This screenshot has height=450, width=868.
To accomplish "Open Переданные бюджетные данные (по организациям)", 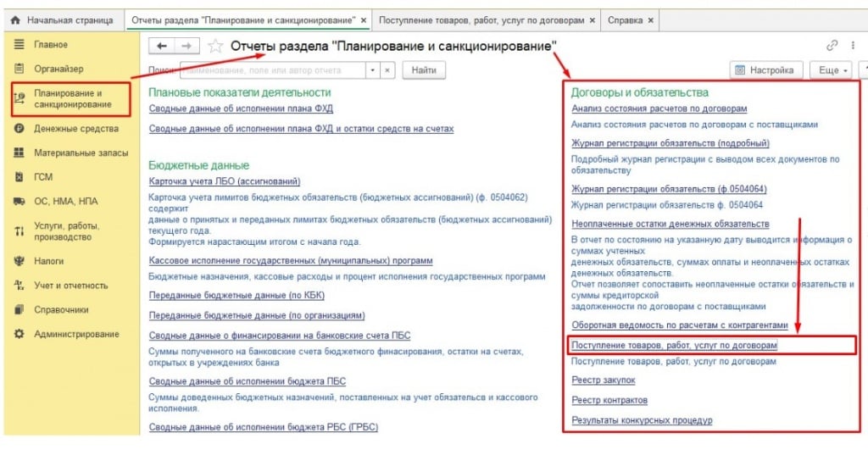I will (257, 315).
